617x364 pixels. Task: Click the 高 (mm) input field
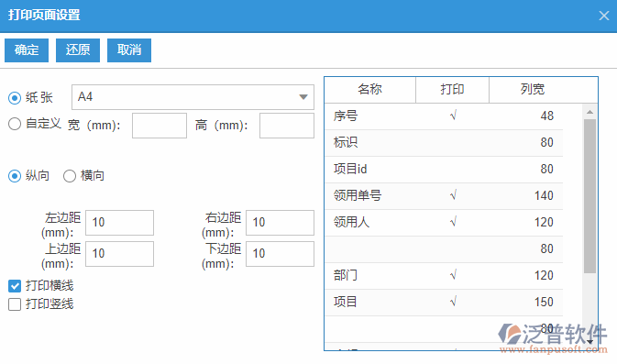click(x=287, y=126)
